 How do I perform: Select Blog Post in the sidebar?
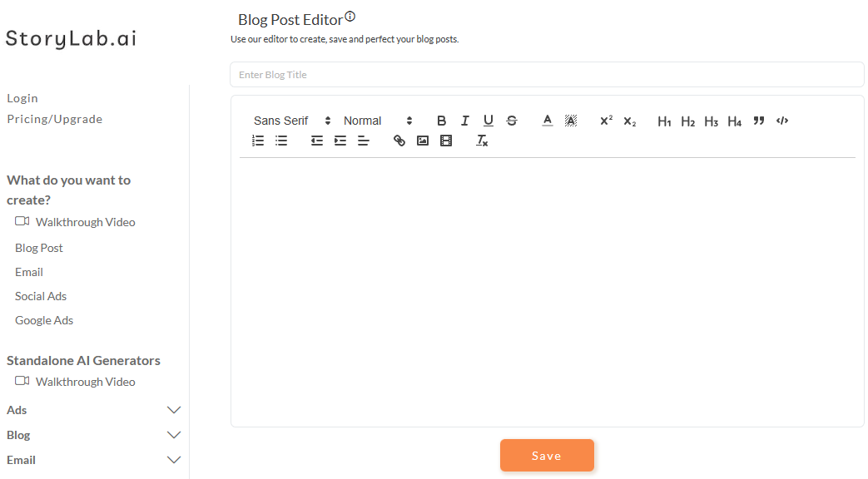tap(39, 248)
